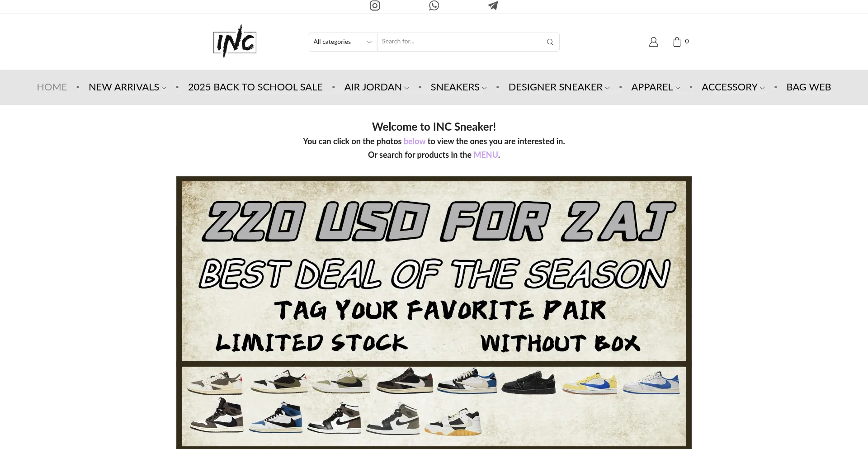The width and height of the screenshot is (868, 449).
Task: Click the INC logo
Action: coord(235,41)
